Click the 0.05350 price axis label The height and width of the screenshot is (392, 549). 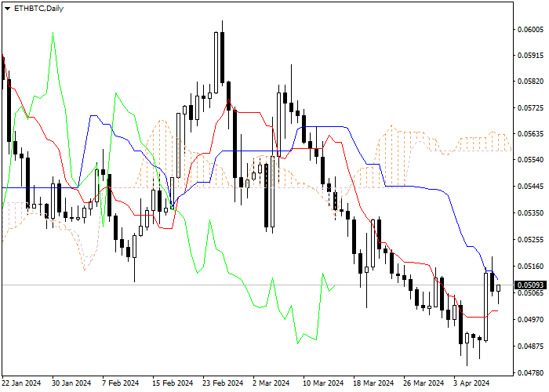pos(531,212)
